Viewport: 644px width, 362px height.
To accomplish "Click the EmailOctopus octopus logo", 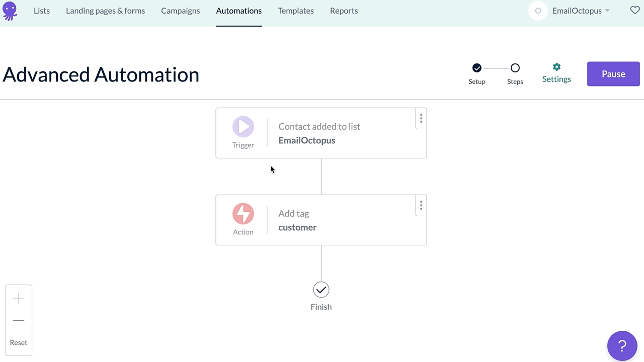I will click(10, 11).
